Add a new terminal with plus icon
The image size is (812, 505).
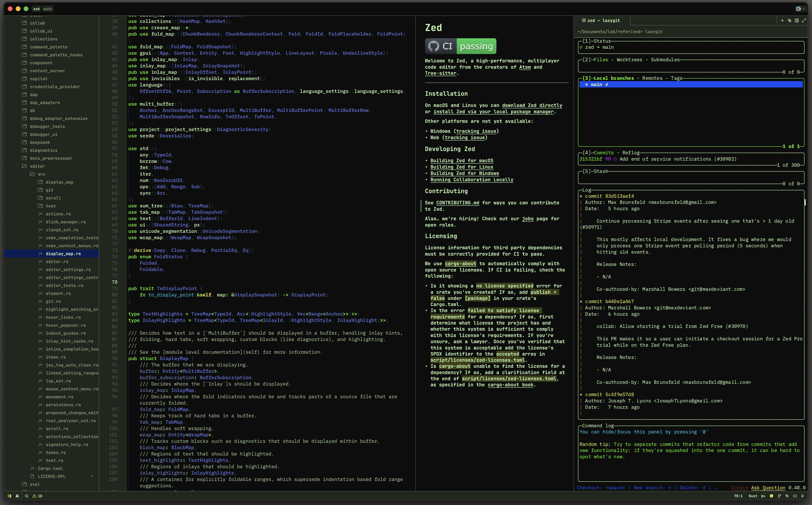[x=782, y=20]
